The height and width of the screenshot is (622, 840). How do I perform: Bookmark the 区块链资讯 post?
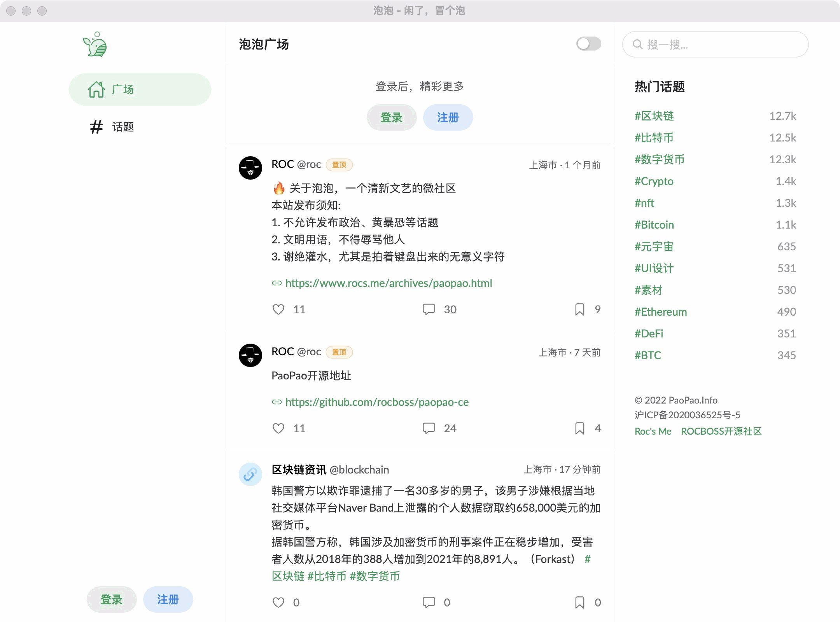579,603
